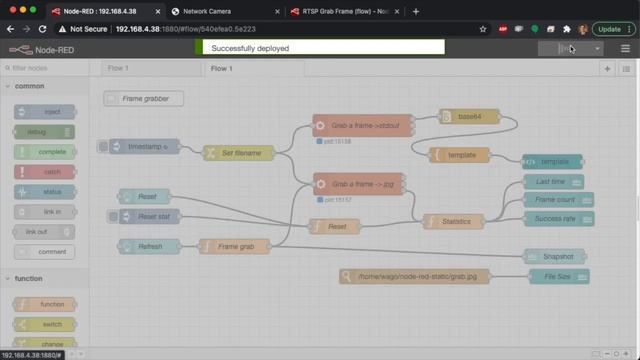The height and width of the screenshot is (360, 640).
Task: Select the Refresh dashboard button node
Action: click(x=149, y=247)
